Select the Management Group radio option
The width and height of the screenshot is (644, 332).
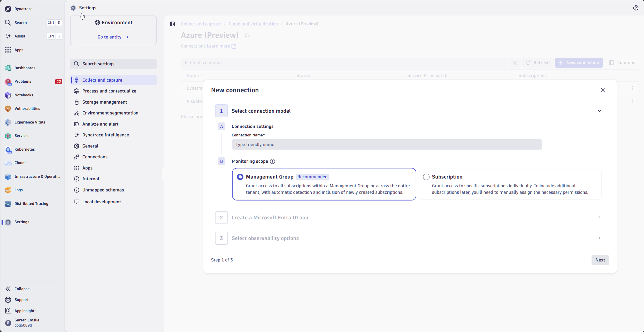click(240, 177)
